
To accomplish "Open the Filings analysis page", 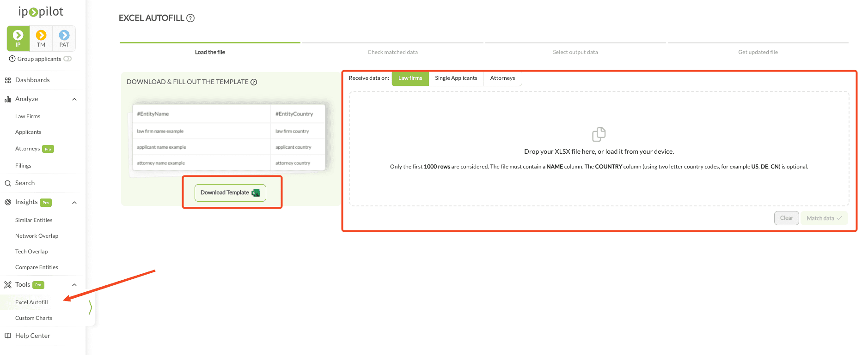I will [23, 166].
